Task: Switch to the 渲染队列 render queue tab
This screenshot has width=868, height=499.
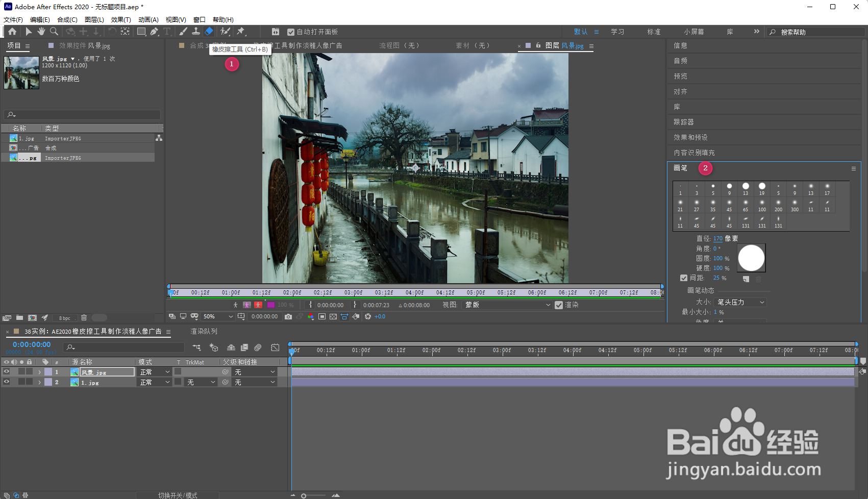Action: tap(204, 332)
